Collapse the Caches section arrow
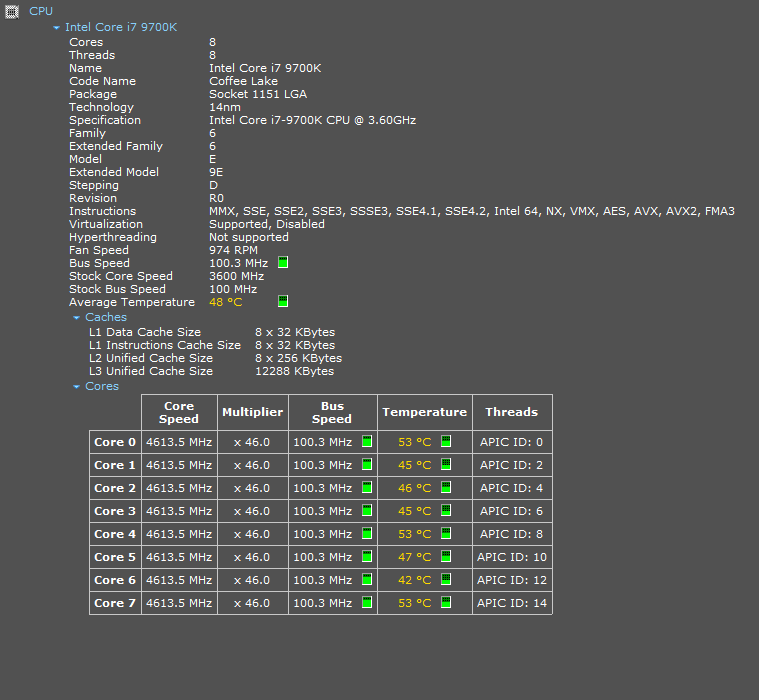 click(x=76, y=318)
